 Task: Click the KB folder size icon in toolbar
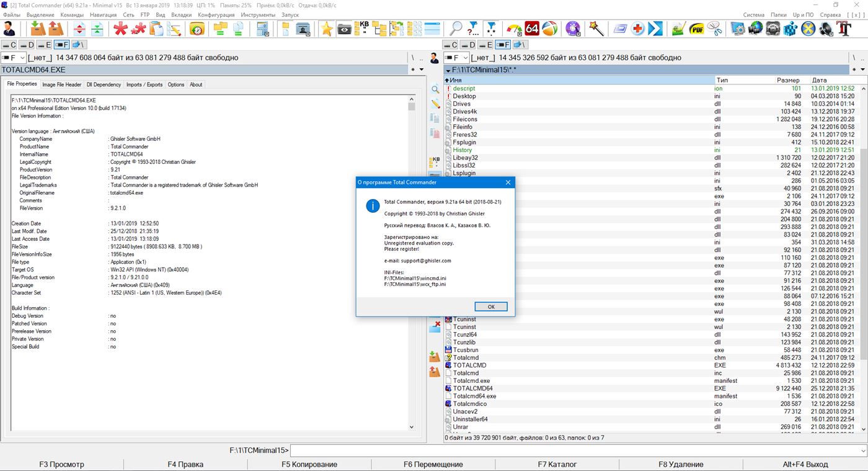click(x=363, y=29)
